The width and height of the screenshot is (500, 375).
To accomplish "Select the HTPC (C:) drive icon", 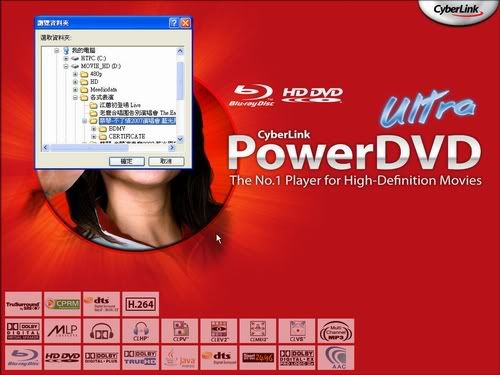I will pyautogui.click(x=75, y=58).
